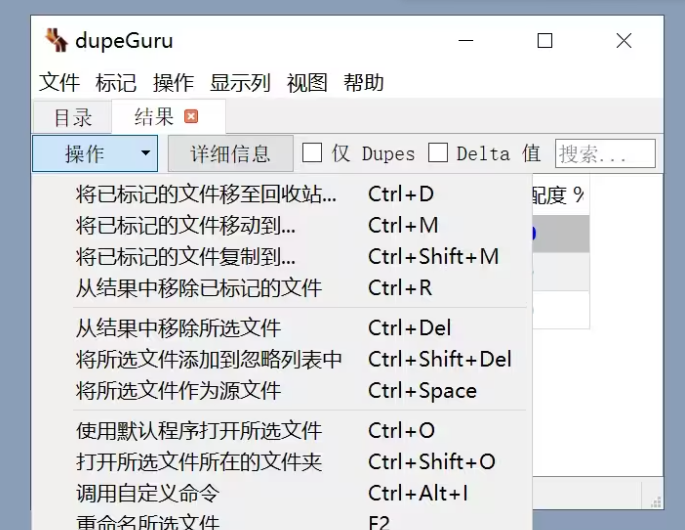
Task: Click the dupeGuru app icon in title bar
Action: tap(56, 40)
